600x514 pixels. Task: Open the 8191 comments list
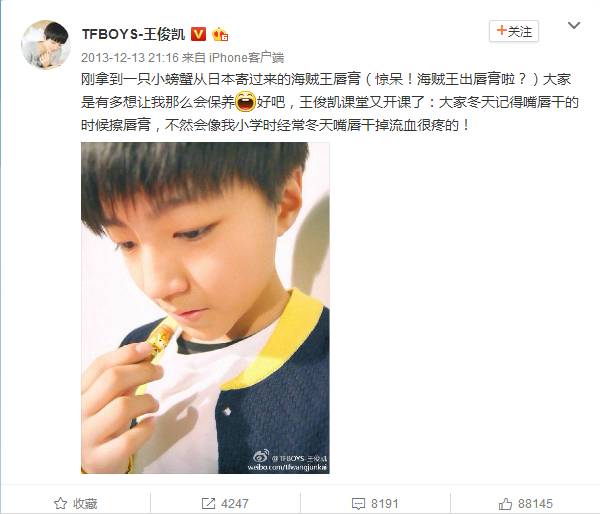click(385, 504)
